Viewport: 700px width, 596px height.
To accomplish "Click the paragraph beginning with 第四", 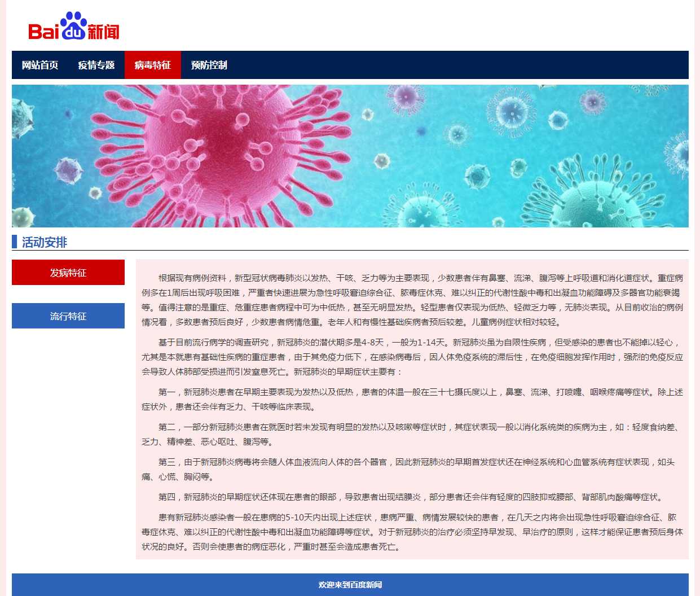I will tap(412, 497).
